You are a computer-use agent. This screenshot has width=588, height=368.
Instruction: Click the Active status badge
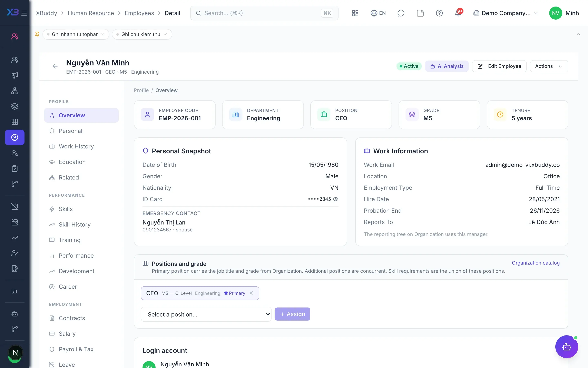[409, 66]
